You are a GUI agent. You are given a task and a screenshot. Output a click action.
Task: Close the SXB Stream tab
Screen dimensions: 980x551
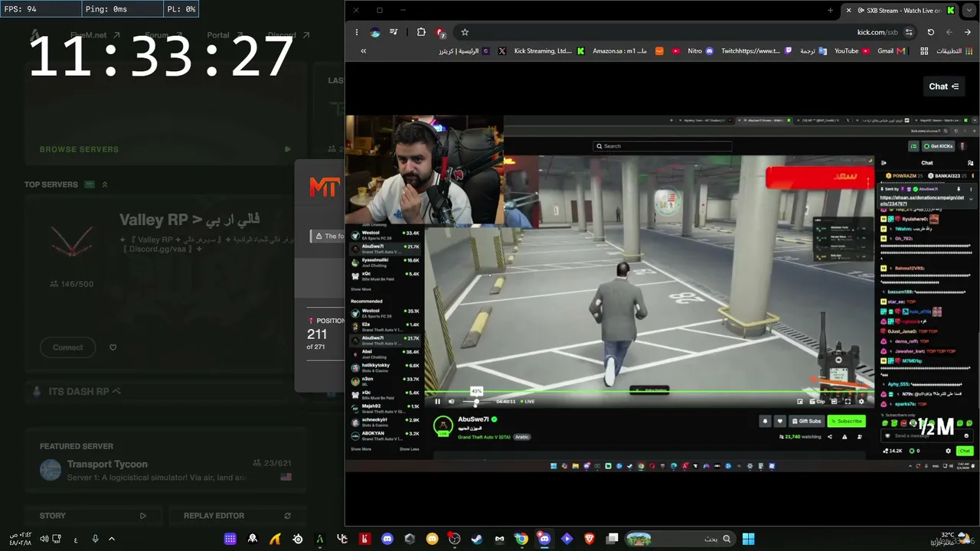point(848,11)
